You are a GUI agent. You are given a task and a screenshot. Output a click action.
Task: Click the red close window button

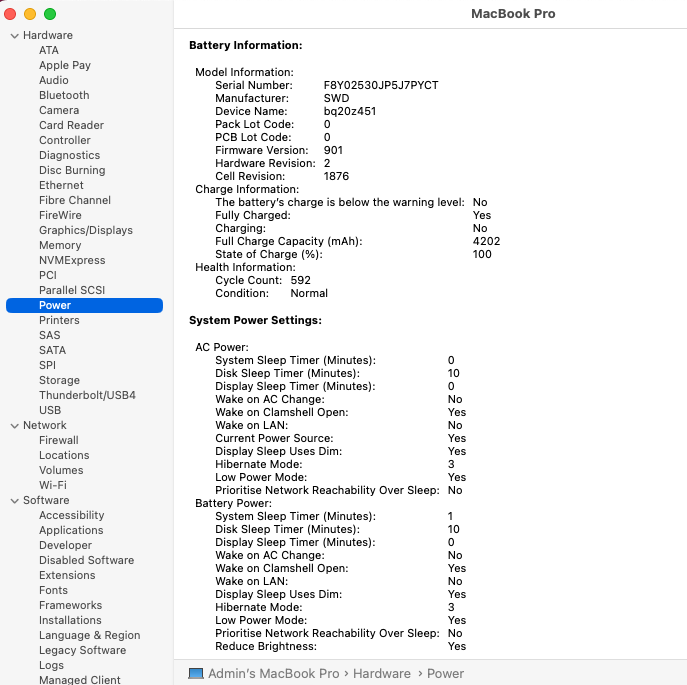(x=10, y=14)
